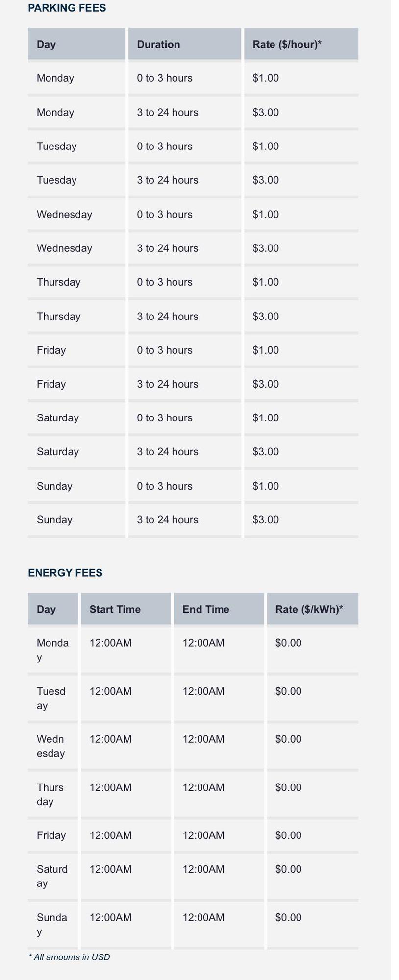Select the Rate ($/kWh)* column header
This screenshot has width=399, height=980.
(x=309, y=609)
